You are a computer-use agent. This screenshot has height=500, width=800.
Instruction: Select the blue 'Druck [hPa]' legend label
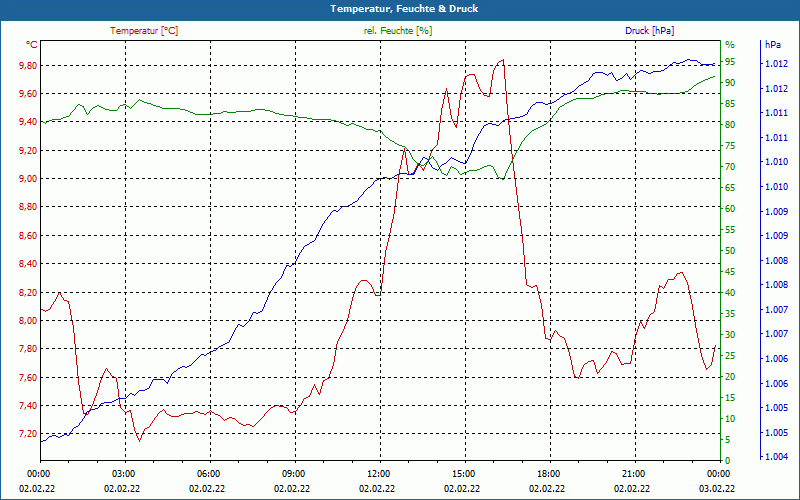point(649,31)
